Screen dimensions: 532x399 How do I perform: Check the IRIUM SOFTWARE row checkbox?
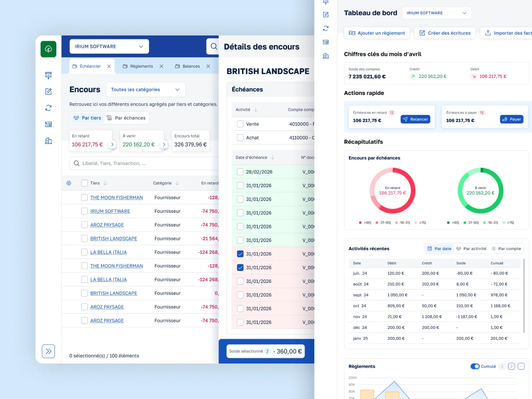[84, 211]
